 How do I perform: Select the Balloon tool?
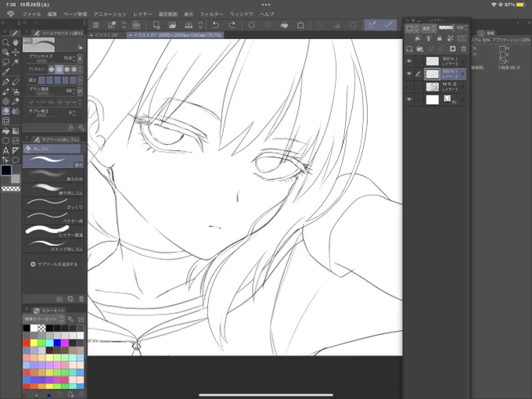[16, 160]
